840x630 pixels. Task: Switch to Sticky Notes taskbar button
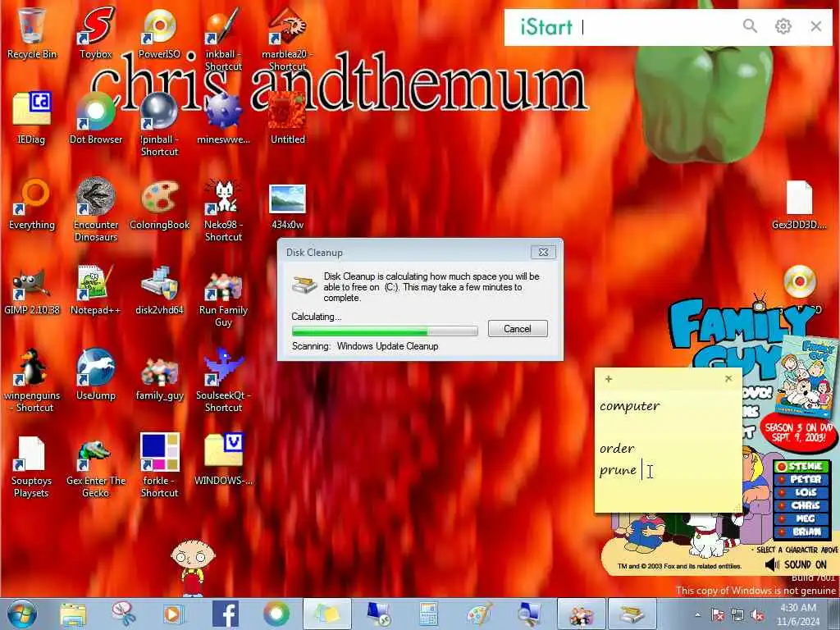(x=326, y=614)
